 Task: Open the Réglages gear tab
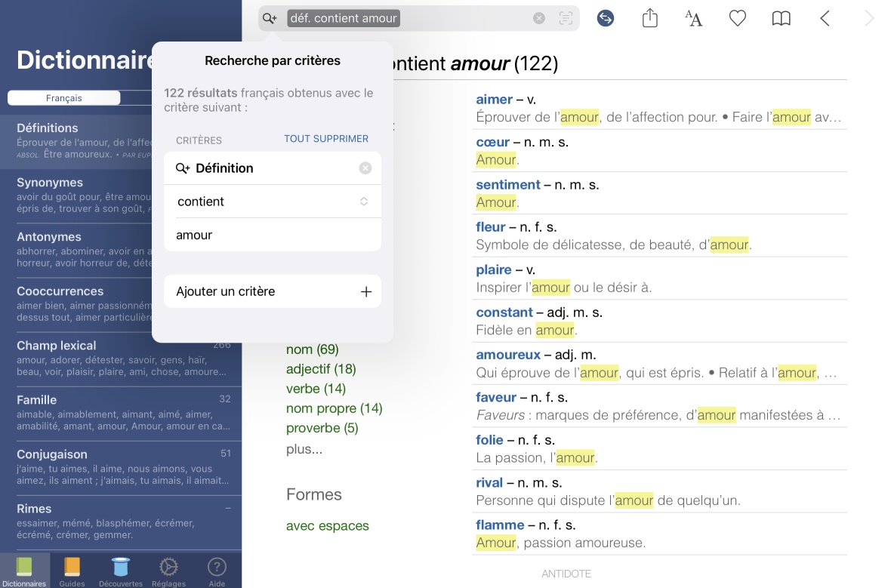pos(168,571)
